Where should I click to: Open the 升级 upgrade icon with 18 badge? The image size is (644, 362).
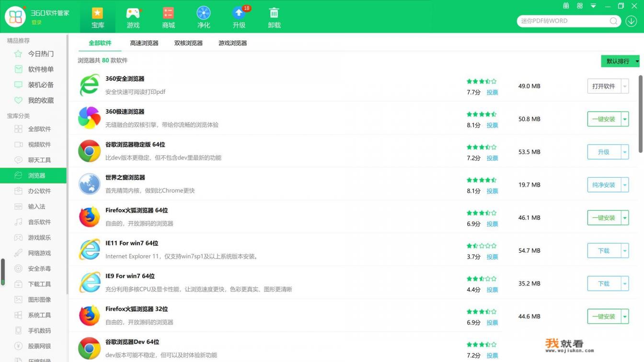[x=239, y=13]
